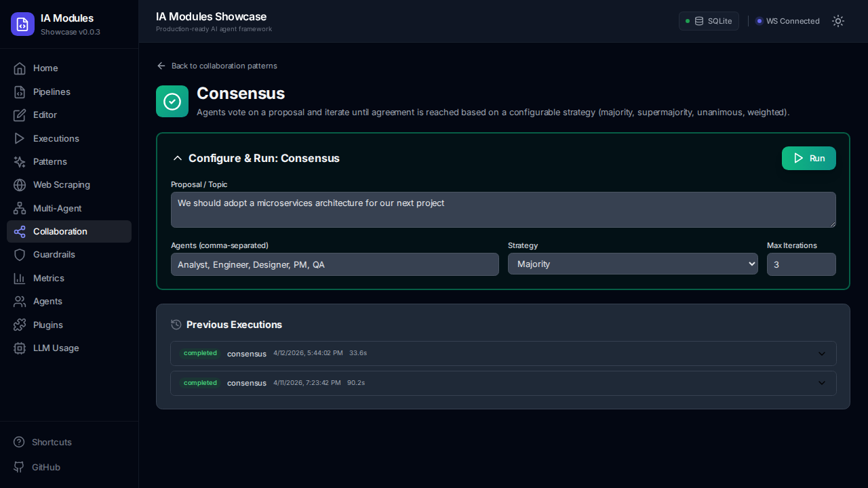Collapse the Configure & Run panel
The height and width of the screenshot is (488, 868).
coord(178,158)
